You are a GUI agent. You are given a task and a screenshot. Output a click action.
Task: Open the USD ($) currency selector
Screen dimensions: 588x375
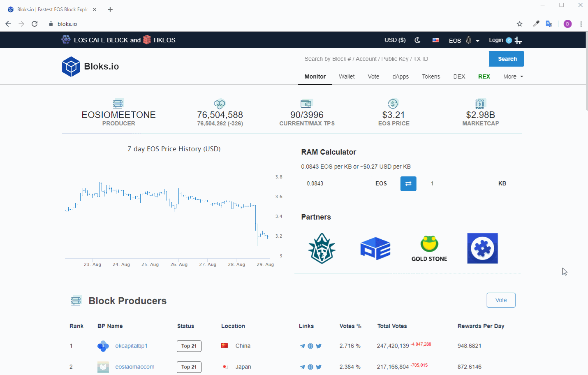[x=395, y=40]
